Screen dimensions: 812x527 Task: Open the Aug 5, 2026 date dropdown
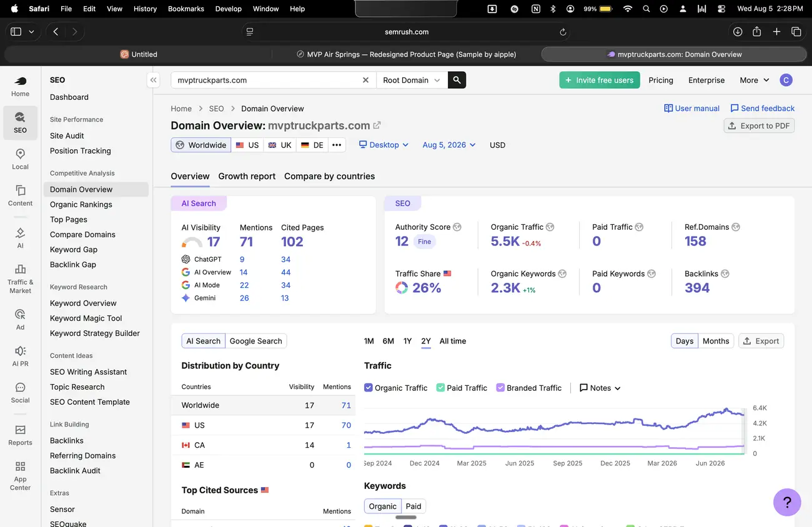[449, 145]
